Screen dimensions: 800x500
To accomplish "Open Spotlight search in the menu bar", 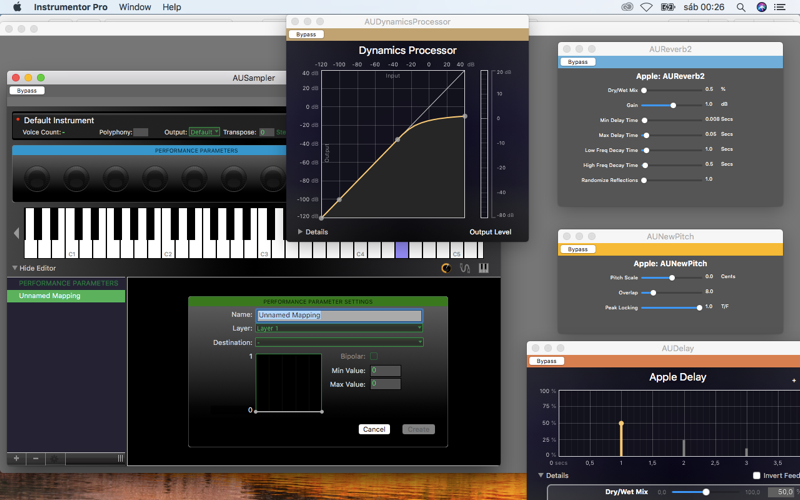I will tap(741, 7).
